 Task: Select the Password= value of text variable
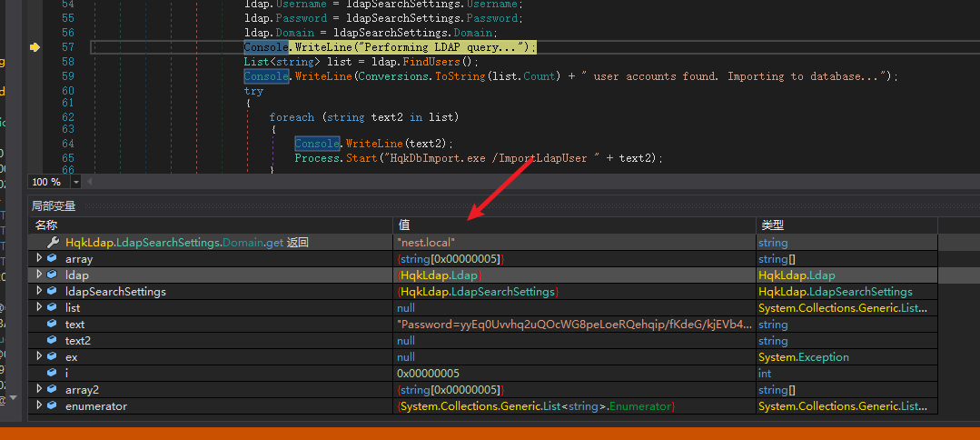(x=574, y=325)
